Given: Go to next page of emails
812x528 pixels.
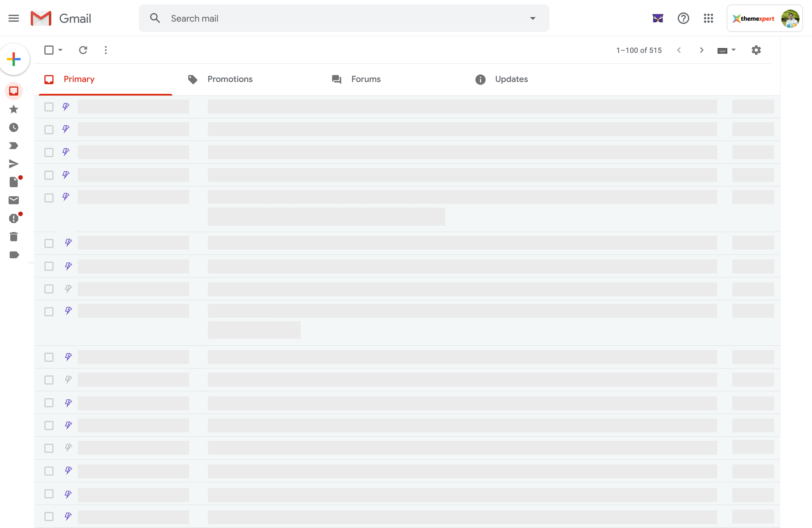Looking at the screenshot, I should 701,50.
